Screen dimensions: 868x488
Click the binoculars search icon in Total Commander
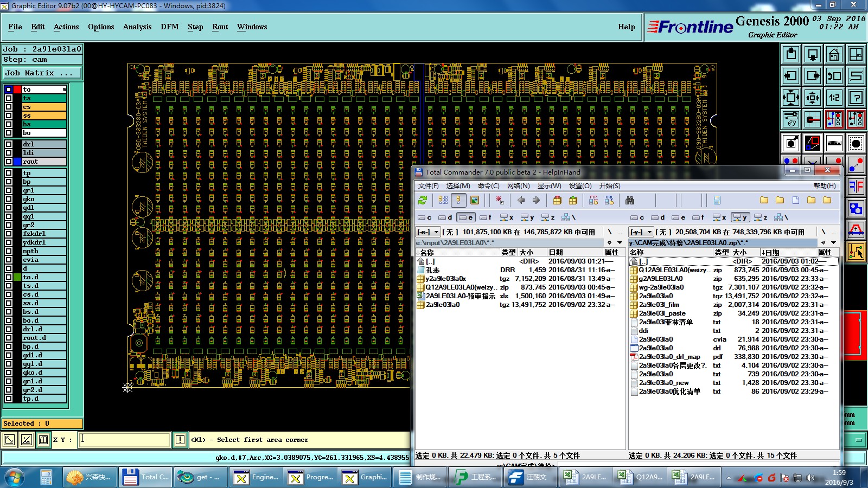point(629,201)
